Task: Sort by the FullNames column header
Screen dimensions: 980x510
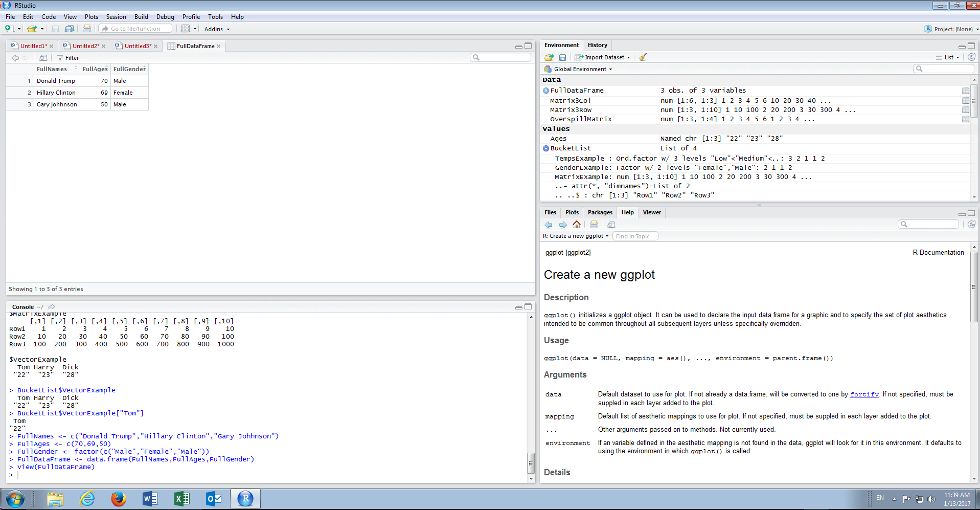Action: [57, 69]
